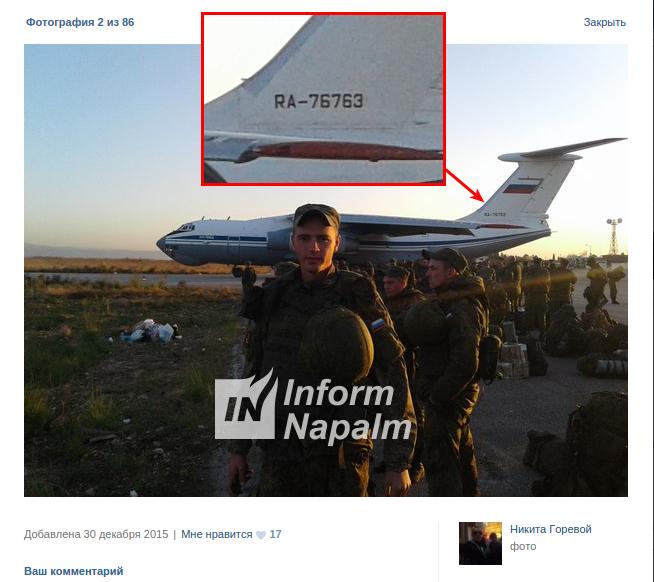This screenshot has width=654, height=582.
Task: Click the soldier's face to advance photo
Action: [x=316, y=243]
